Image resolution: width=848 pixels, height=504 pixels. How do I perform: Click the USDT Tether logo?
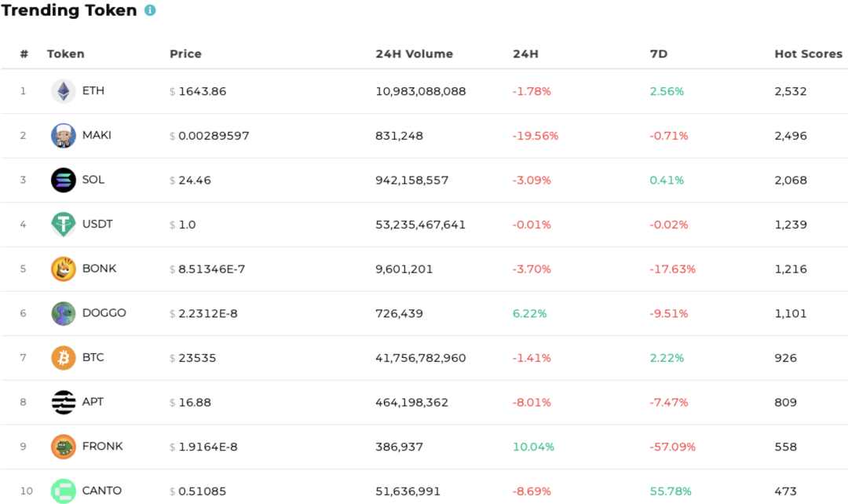click(x=64, y=225)
